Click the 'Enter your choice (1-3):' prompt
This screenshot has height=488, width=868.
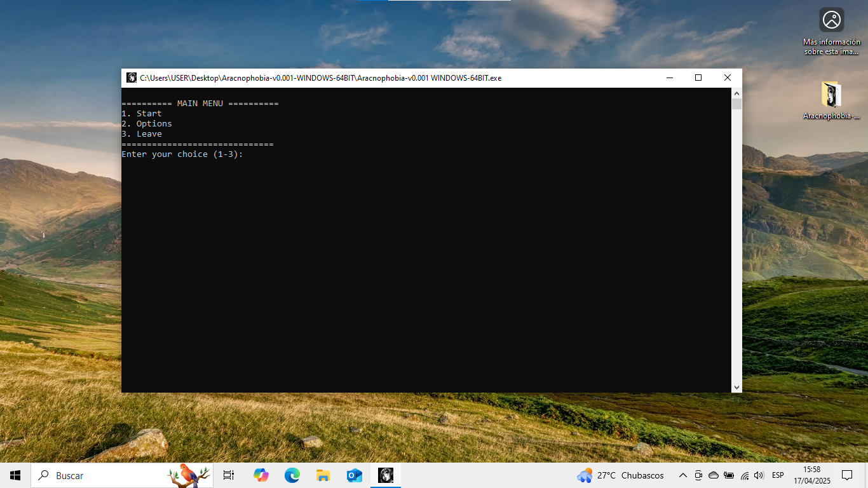[182, 154]
